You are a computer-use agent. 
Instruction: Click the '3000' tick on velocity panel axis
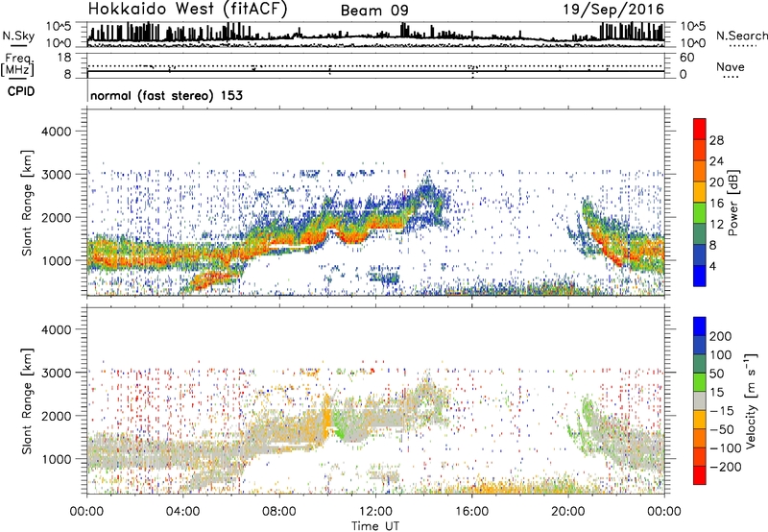click(x=57, y=373)
